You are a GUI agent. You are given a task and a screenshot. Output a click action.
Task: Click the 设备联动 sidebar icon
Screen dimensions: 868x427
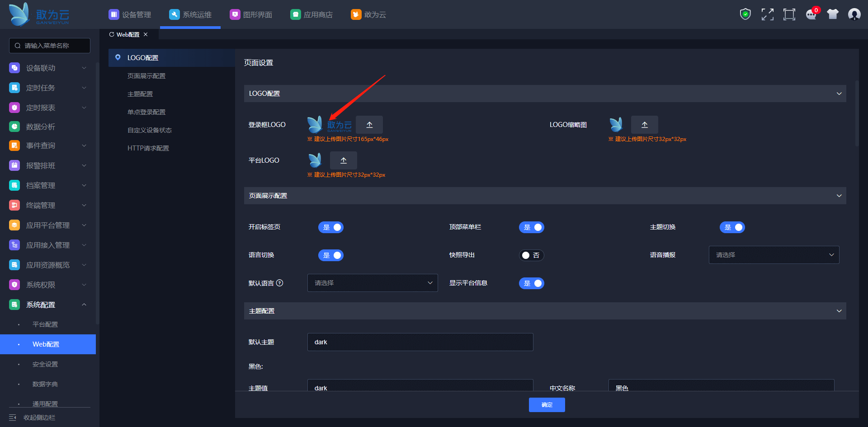point(14,68)
